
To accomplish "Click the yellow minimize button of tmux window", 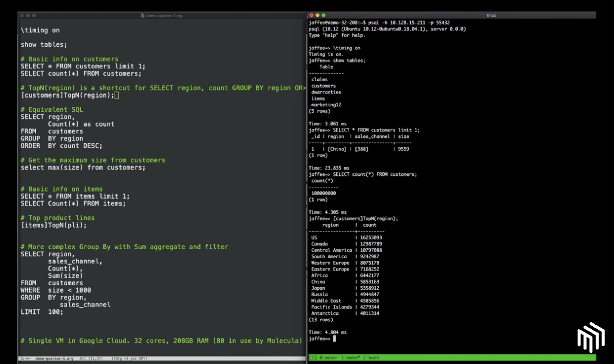I will [317, 15].
